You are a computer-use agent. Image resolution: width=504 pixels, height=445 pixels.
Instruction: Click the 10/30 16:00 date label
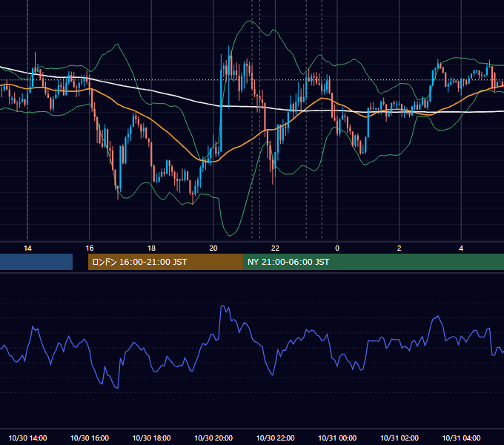90,438
